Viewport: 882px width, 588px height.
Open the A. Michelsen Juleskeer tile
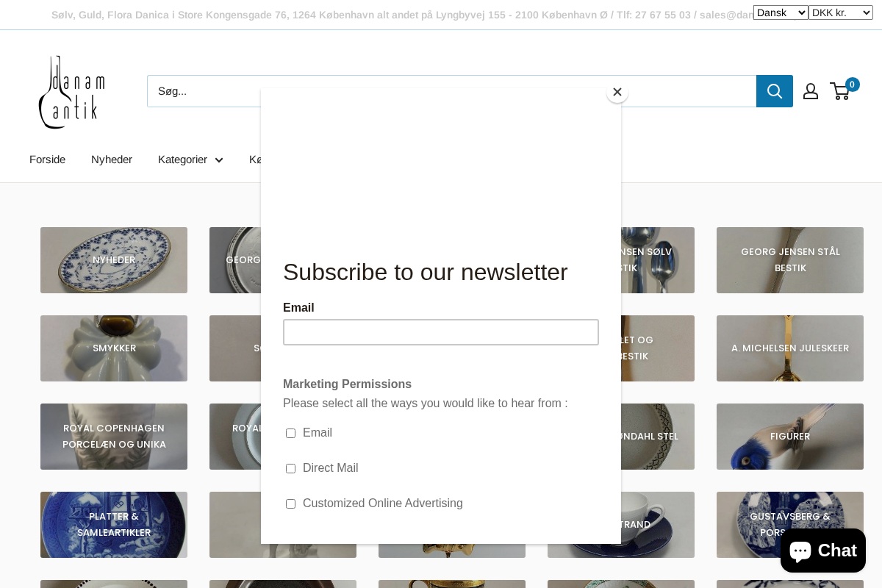click(x=789, y=348)
